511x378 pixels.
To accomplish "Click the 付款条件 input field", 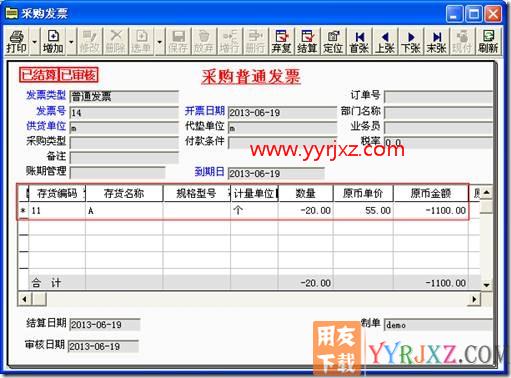I will tap(282, 143).
